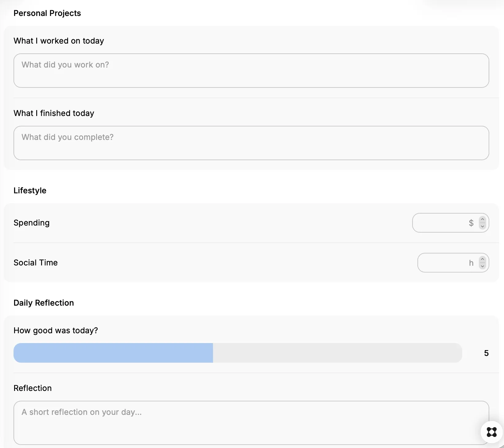Click the 'What did you complete?' text area
Image resolution: width=504 pixels, height=448 pixels.
click(x=251, y=143)
